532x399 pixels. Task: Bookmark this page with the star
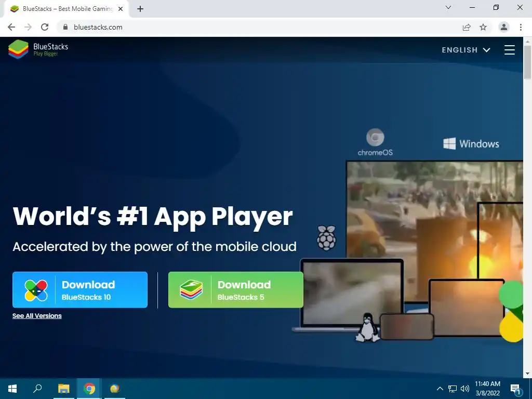(x=483, y=27)
